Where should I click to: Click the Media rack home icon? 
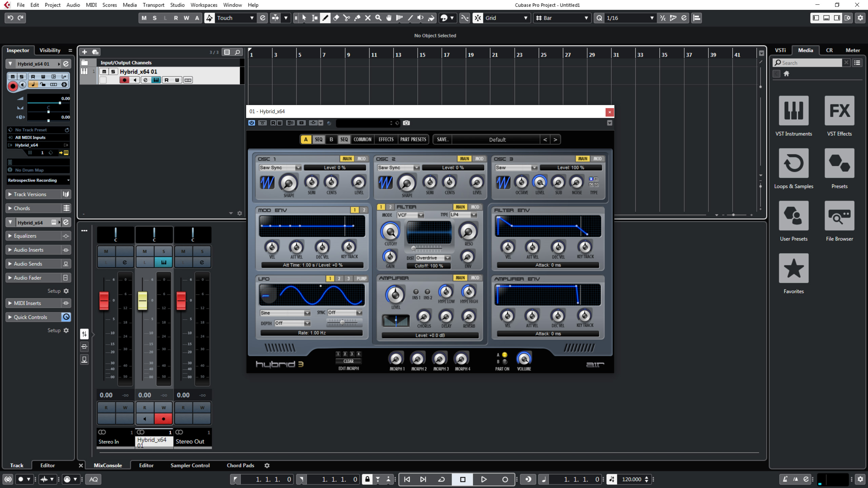[786, 74]
